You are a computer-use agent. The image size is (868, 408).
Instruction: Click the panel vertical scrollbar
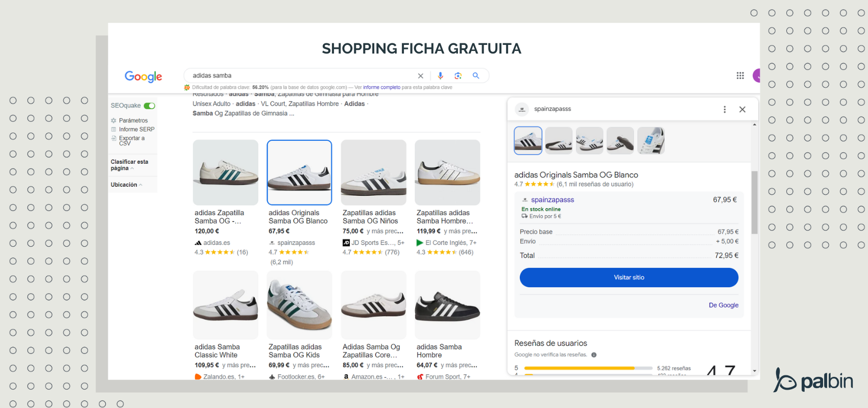point(754,202)
